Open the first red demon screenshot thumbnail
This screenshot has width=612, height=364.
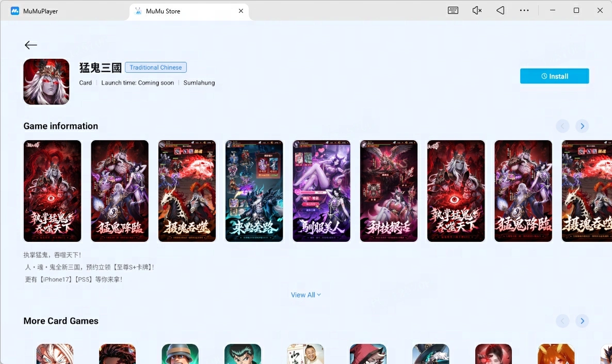coord(52,191)
